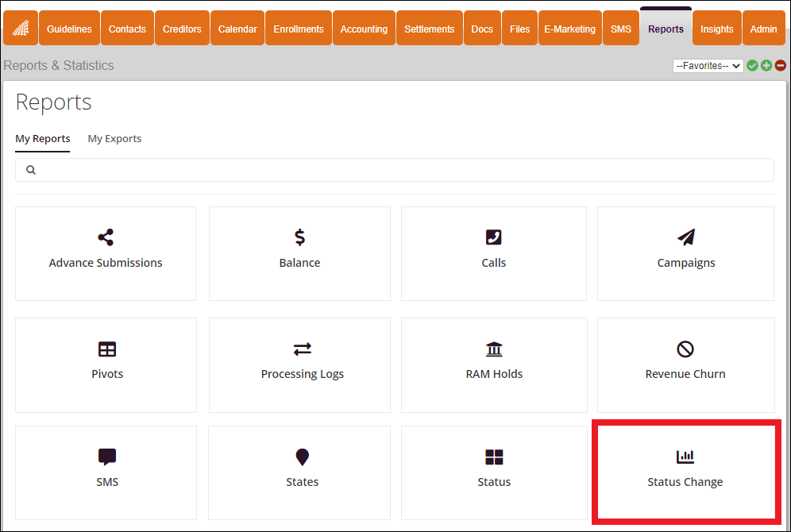
Task: Click the green checkmark favorites icon
Action: [x=752, y=66]
